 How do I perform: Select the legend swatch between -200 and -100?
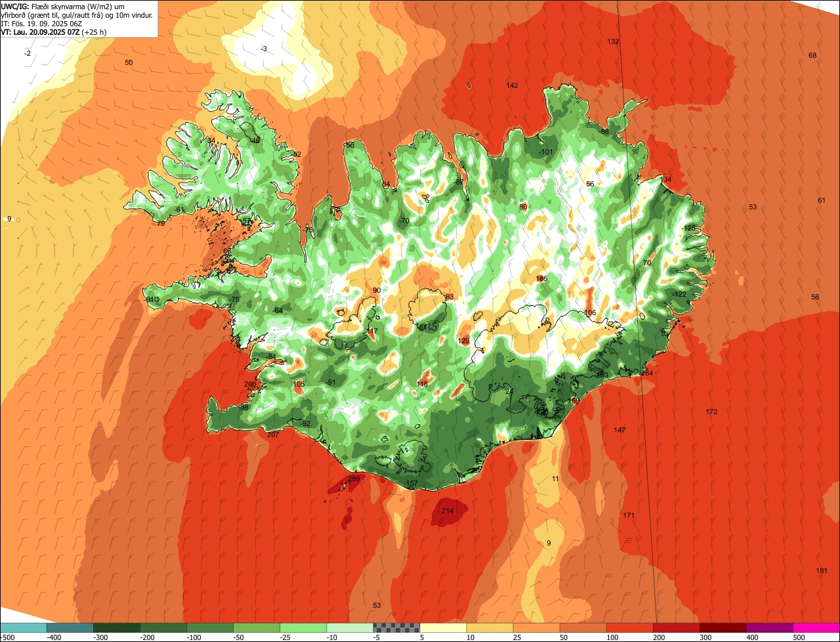(x=163, y=628)
